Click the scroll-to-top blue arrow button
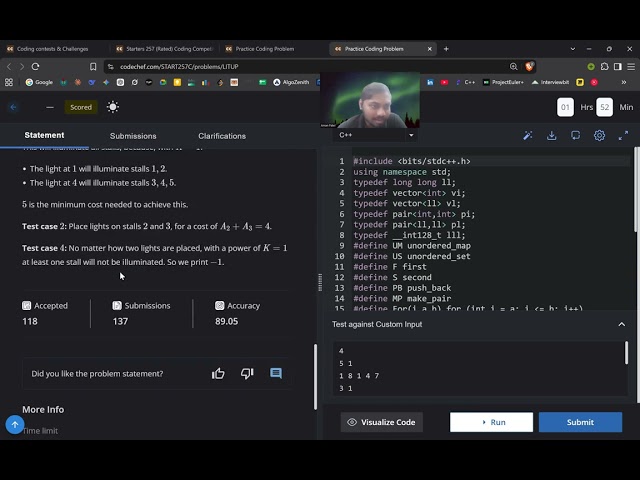This screenshot has height=480, width=640. pyautogui.click(x=15, y=425)
